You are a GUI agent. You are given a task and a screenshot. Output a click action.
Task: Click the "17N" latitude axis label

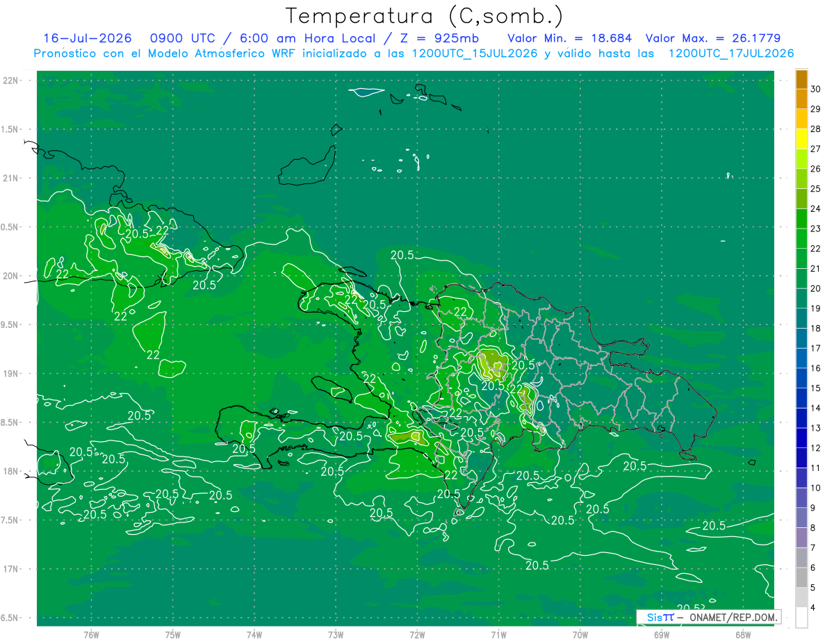tap(11, 569)
